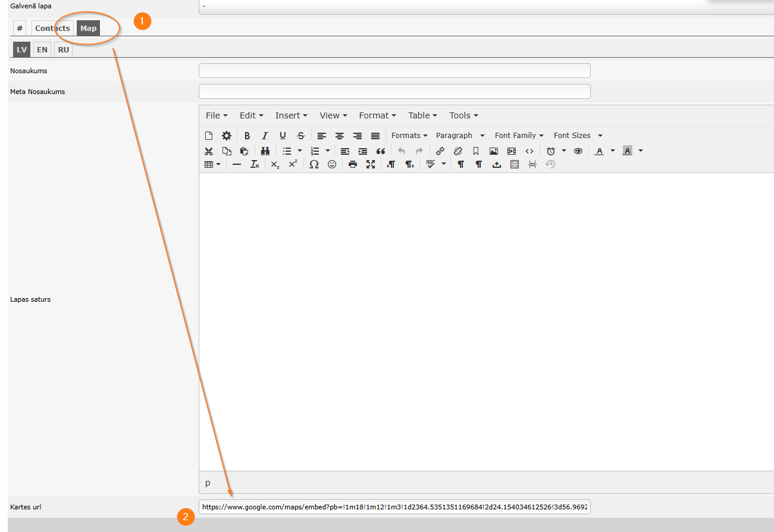Select the RU language tab
This screenshot has height=532, width=774.
(x=64, y=50)
